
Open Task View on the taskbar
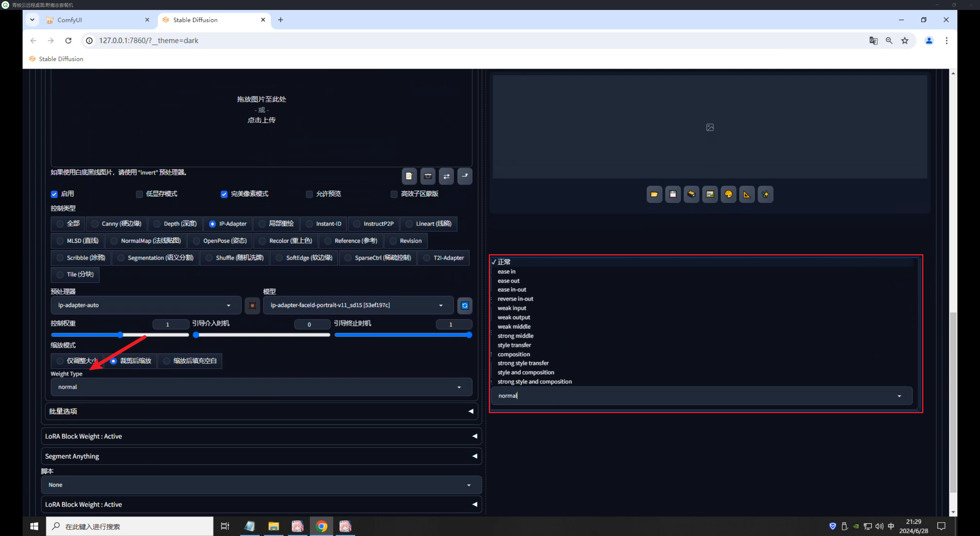click(225, 526)
